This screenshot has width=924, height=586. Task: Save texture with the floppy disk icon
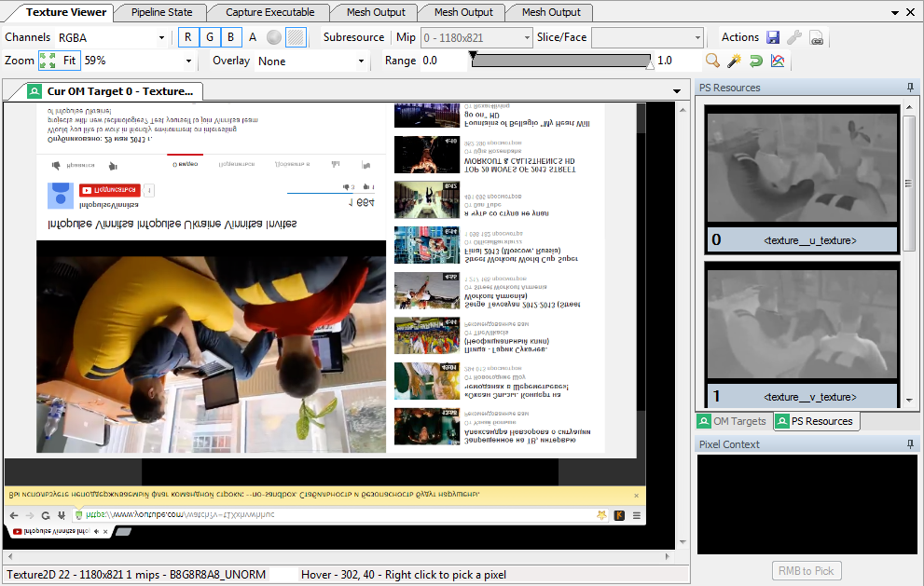(773, 37)
